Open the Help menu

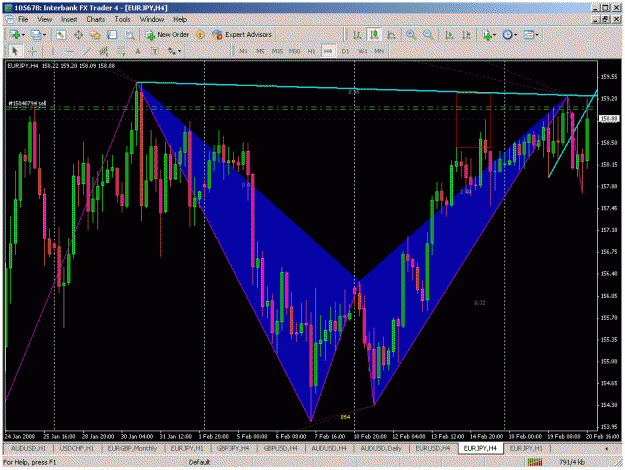180,20
